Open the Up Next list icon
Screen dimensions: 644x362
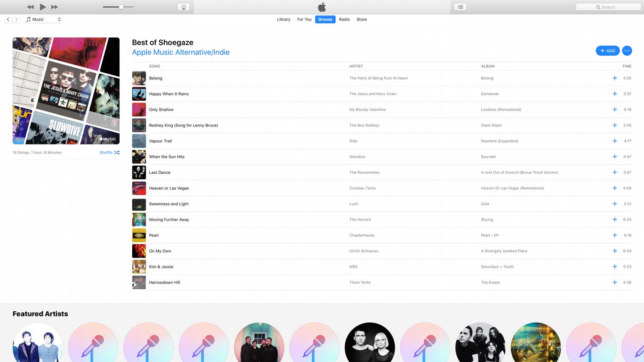pos(460,7)
